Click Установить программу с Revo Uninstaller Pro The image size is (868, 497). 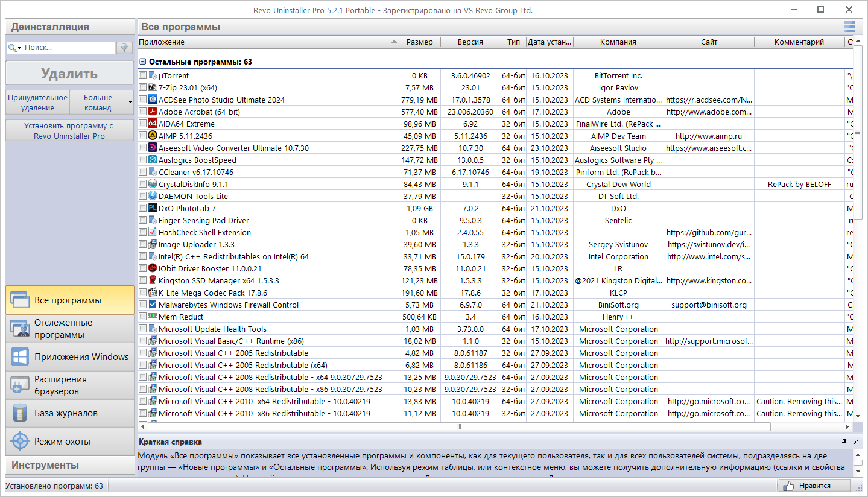click(x=69, y=131)
